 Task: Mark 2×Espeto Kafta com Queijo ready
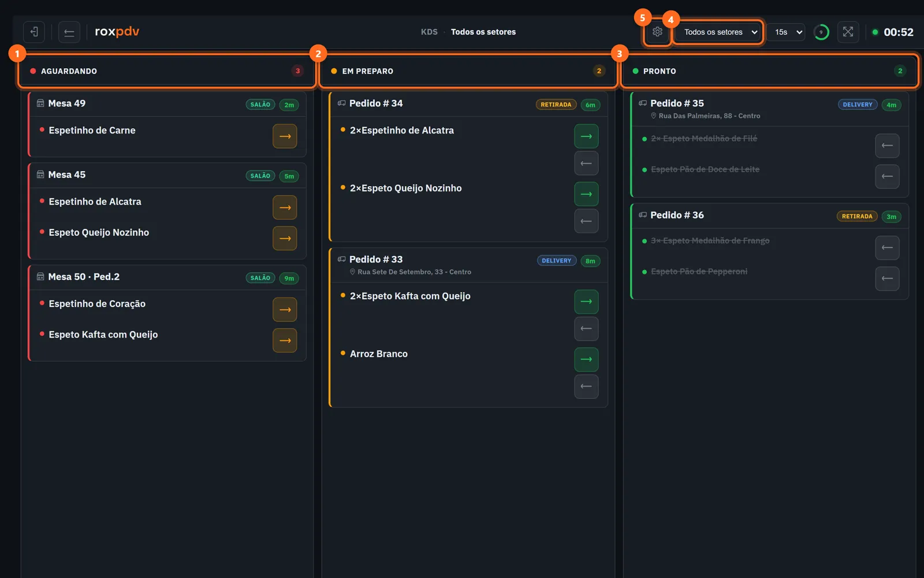coord(586,302)
